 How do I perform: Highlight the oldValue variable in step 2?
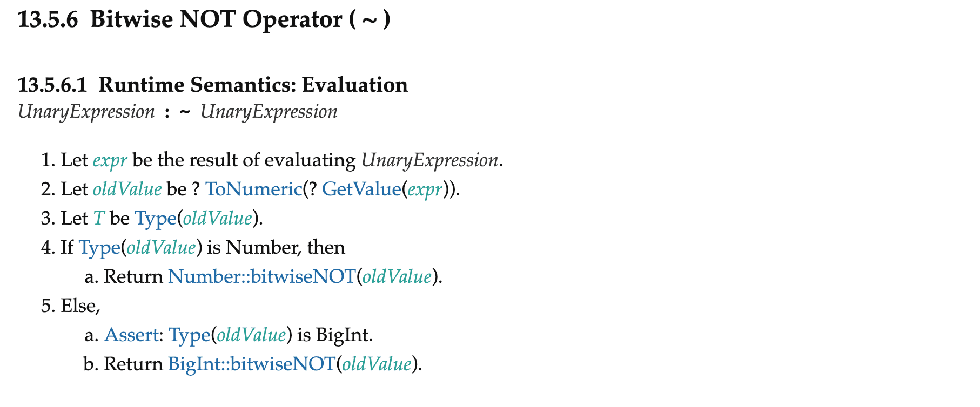127,189
